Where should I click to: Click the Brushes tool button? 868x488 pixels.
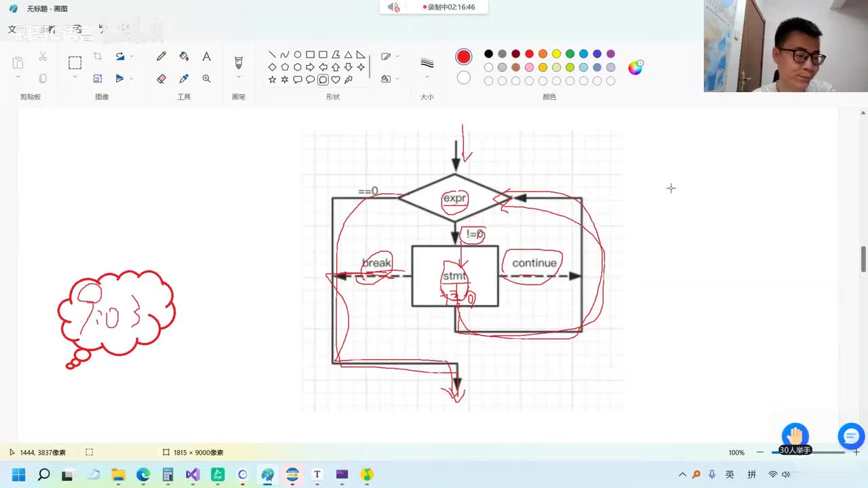[239, 62]
